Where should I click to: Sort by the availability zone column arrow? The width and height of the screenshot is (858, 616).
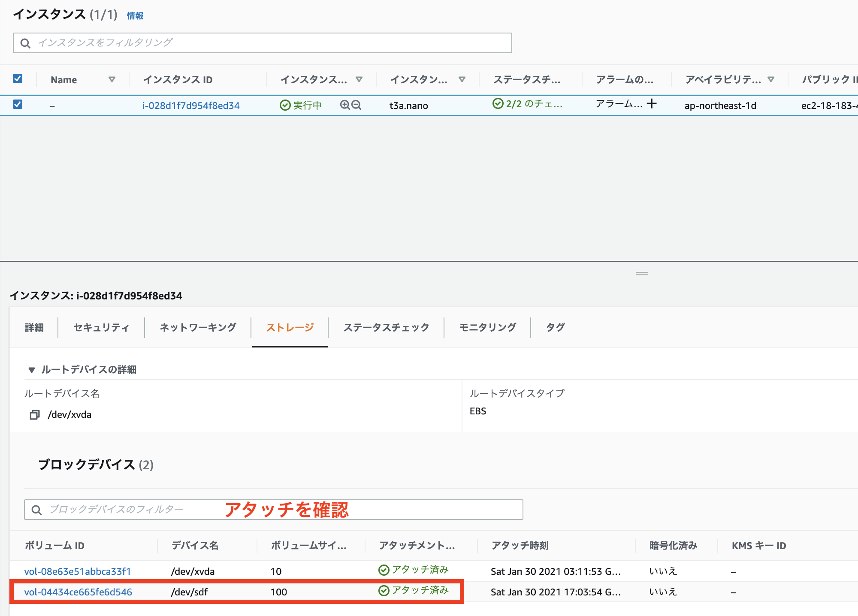coord(771,79)
